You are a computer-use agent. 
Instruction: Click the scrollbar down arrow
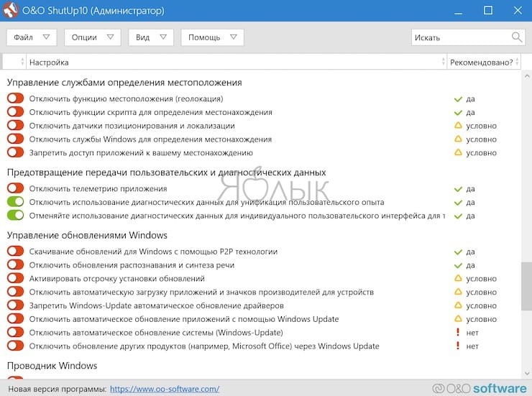[527, 373]
